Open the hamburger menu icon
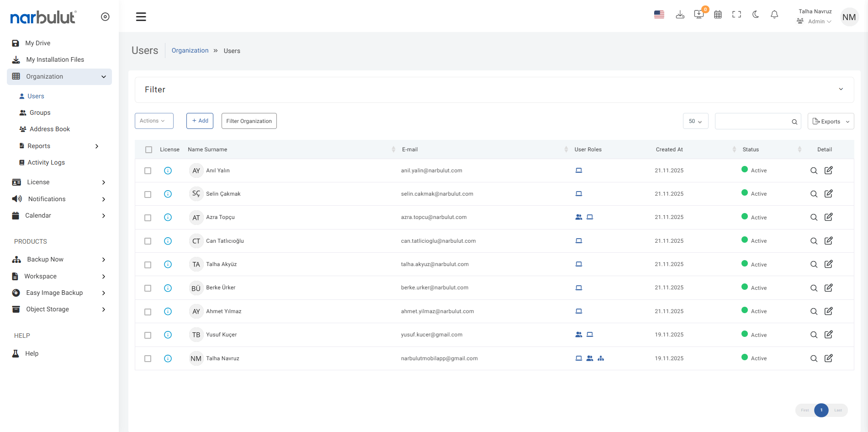 tap(141, 17)
